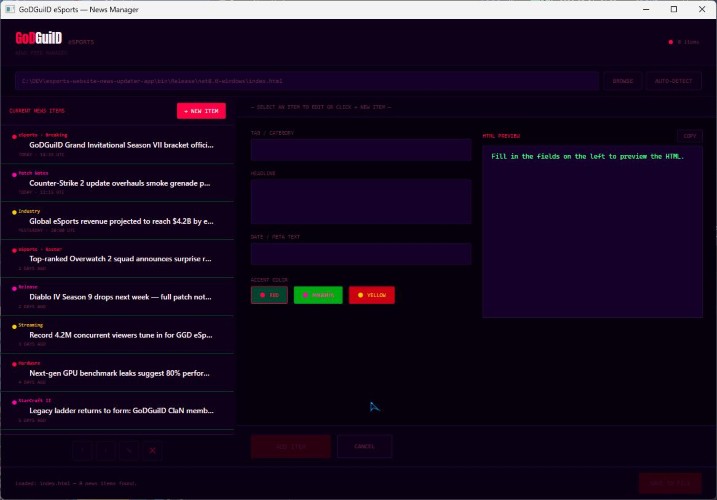Click inside the HTML Preview box
This screenshot has height=500, width=717.
click(x=592, y=231)
